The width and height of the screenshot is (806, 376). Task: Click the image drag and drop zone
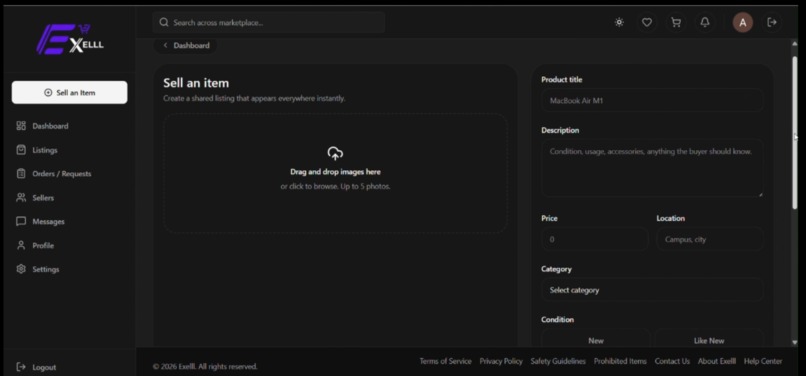[335, 173]
